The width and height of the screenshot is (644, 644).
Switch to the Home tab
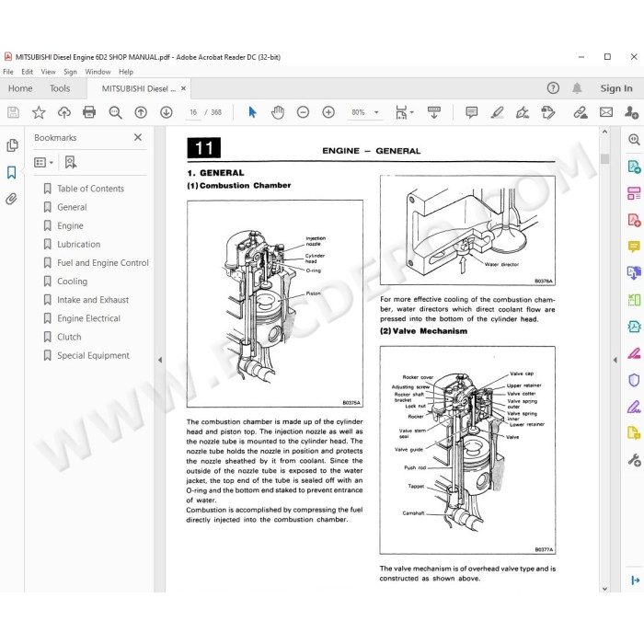pyautogui.click(x=20, y=88)
